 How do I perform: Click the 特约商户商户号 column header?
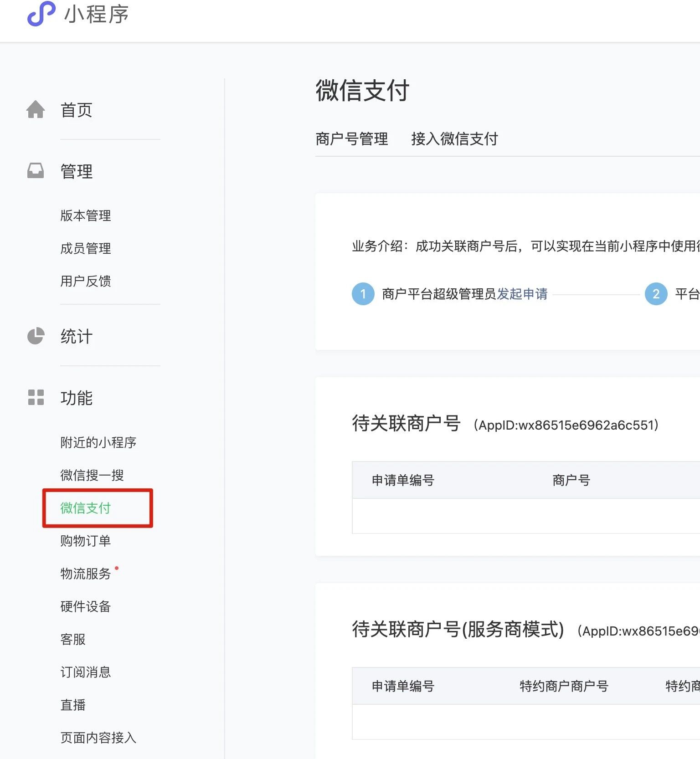[564, 686]
